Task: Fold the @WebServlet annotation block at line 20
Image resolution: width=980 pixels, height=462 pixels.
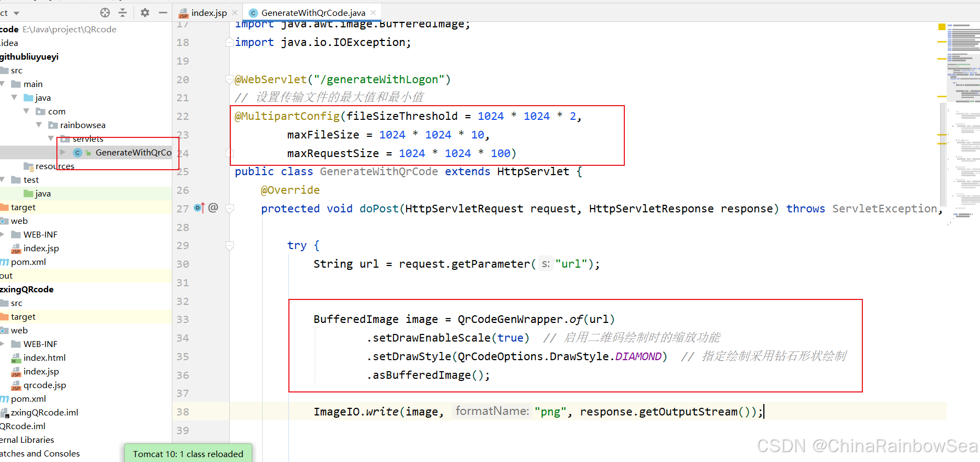Action: (230, 79)
